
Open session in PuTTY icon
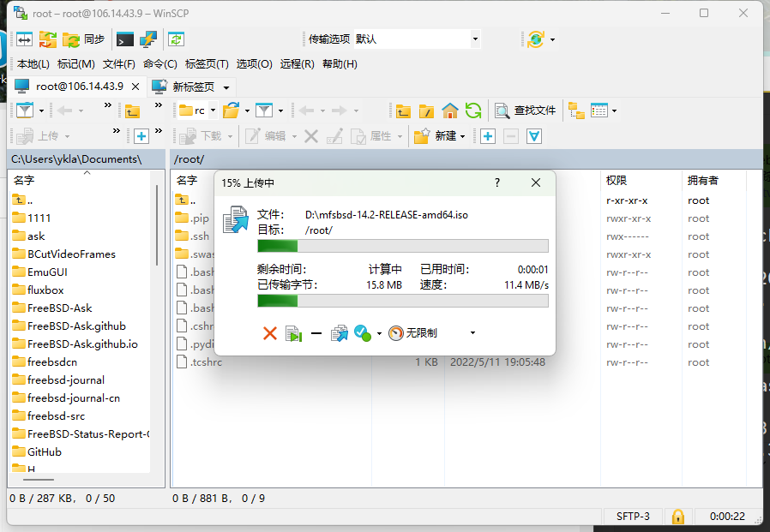pyautogui.click(x=148, y=39)
